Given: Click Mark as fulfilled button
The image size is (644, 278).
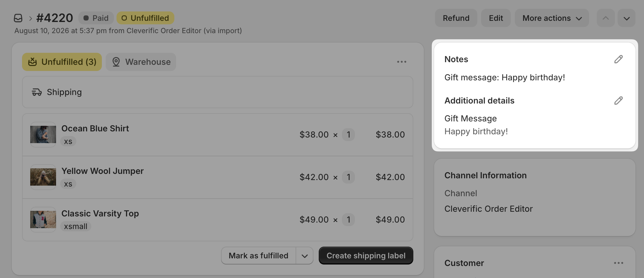Looking at the screenshot, I should (259, 256).
